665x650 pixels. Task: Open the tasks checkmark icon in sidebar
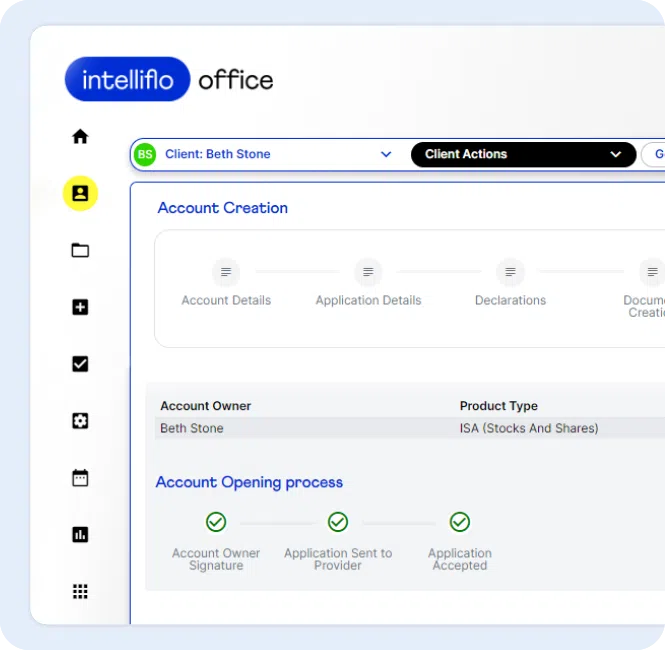pos(80,364)
